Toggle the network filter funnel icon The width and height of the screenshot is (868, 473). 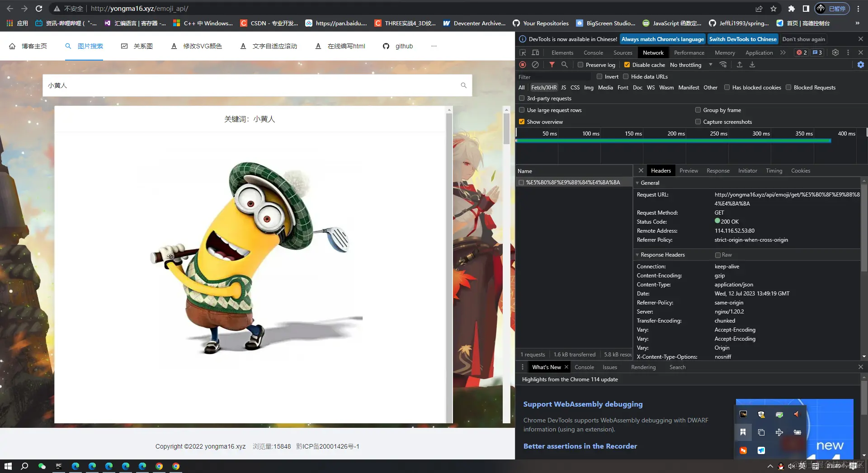(552, 65)
